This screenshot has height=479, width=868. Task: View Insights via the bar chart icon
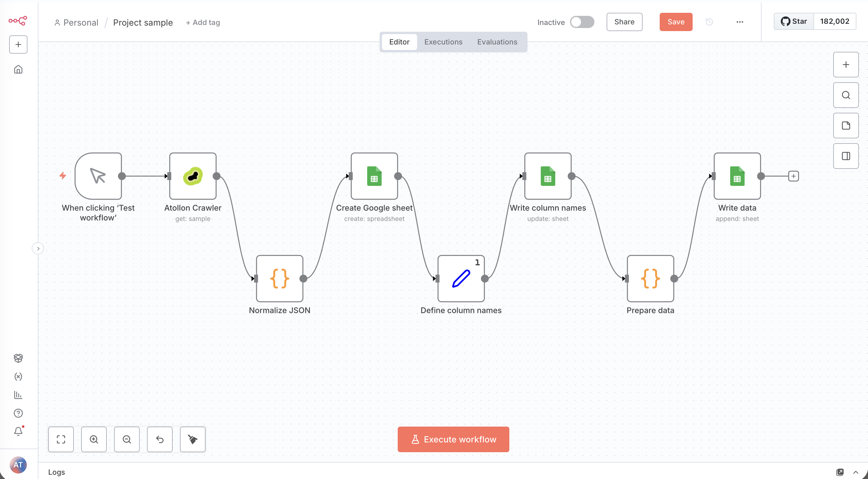18,395
